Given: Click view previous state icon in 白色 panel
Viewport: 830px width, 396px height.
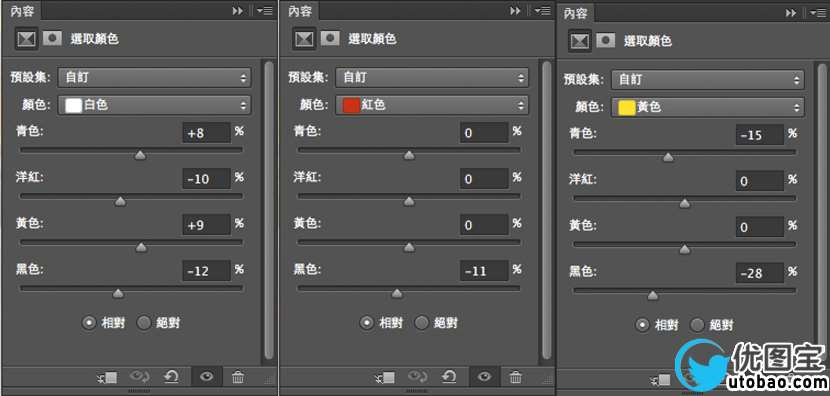Looking at the screenshot, I should [x=140, y=377].
